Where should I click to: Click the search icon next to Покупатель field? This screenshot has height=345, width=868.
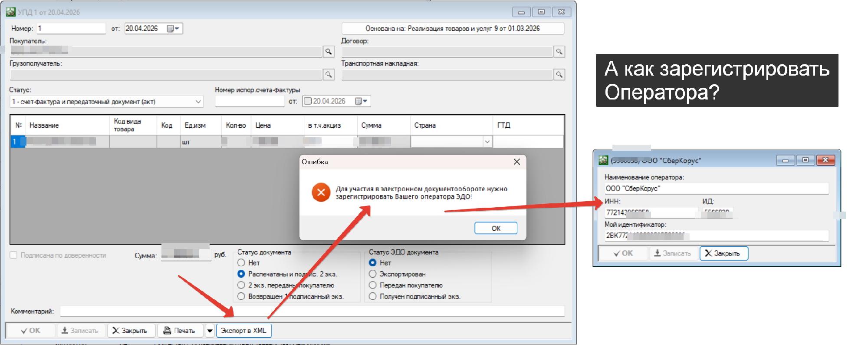click(x=329, y=52)
